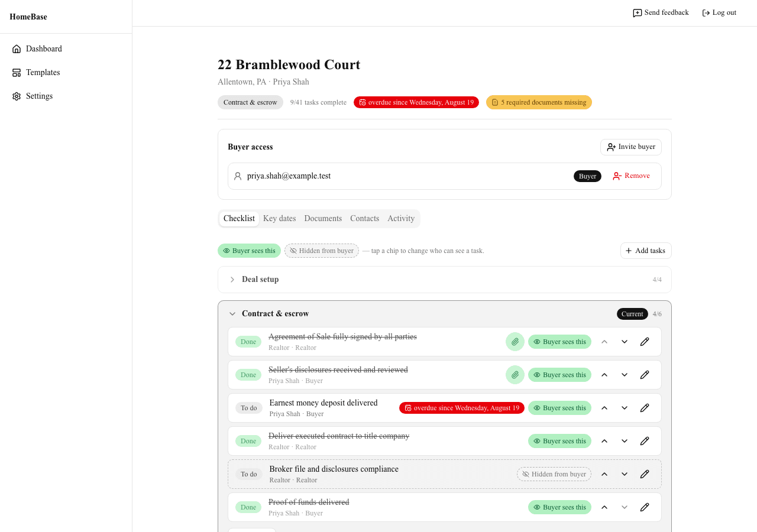
Task: Toggle buyer visibility for Agreement of Sale task
Action: pos(559,342)
